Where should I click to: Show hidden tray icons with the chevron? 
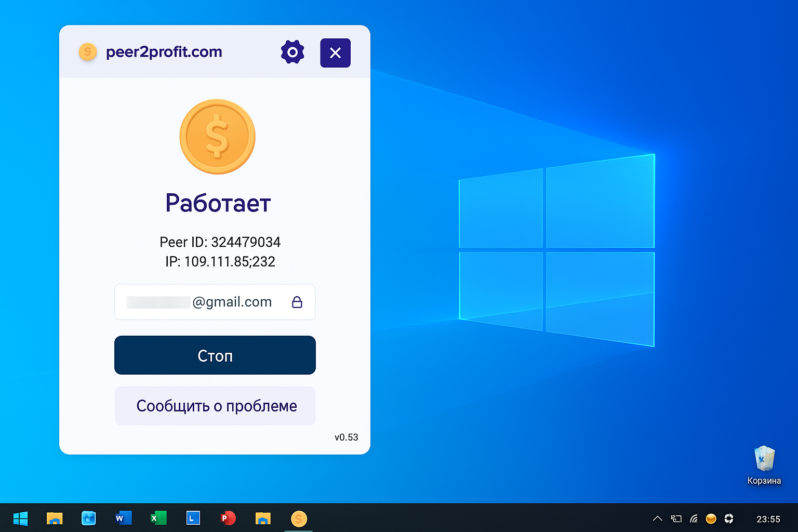pos(657,518)
